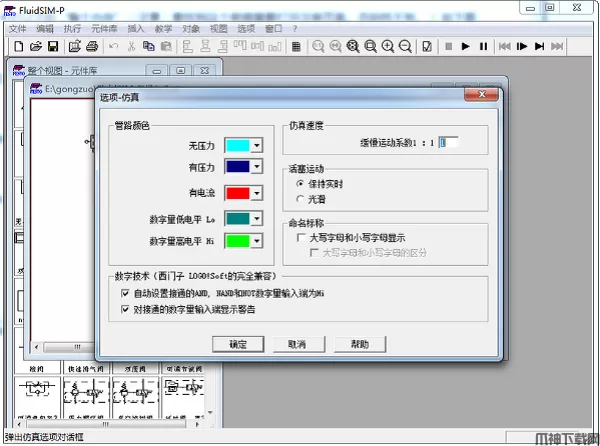Viewport: 600px width, 446px height.
Task: Open the 执行 menu
Action: 72,29
